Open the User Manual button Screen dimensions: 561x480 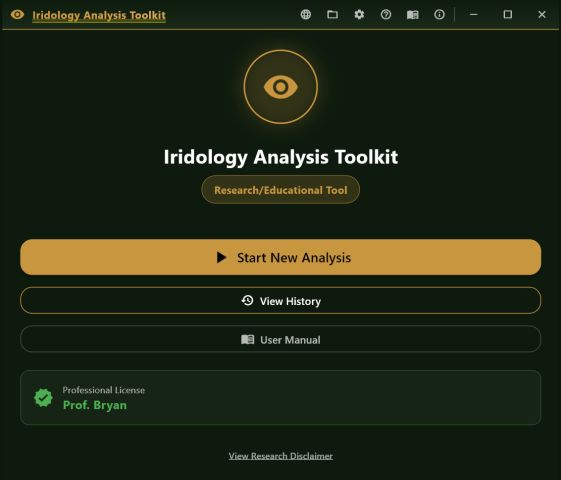(x=280, y=339)
